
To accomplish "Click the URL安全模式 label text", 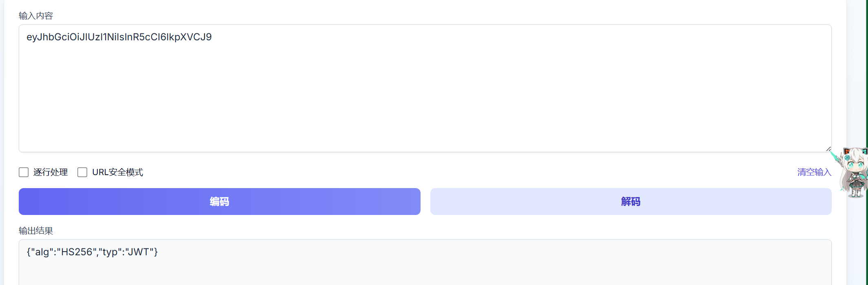I will click(118, 172).
